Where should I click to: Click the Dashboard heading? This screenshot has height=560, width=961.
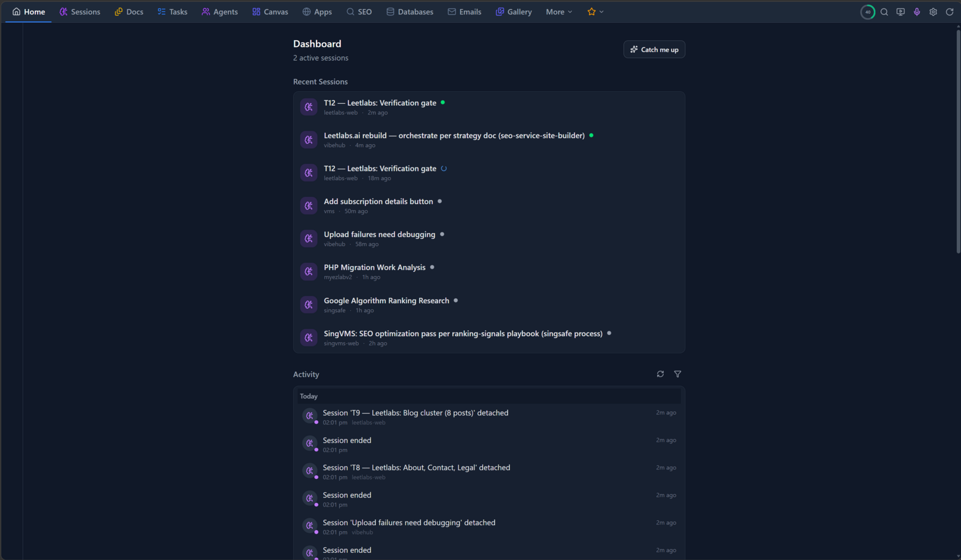click(317, 44)
